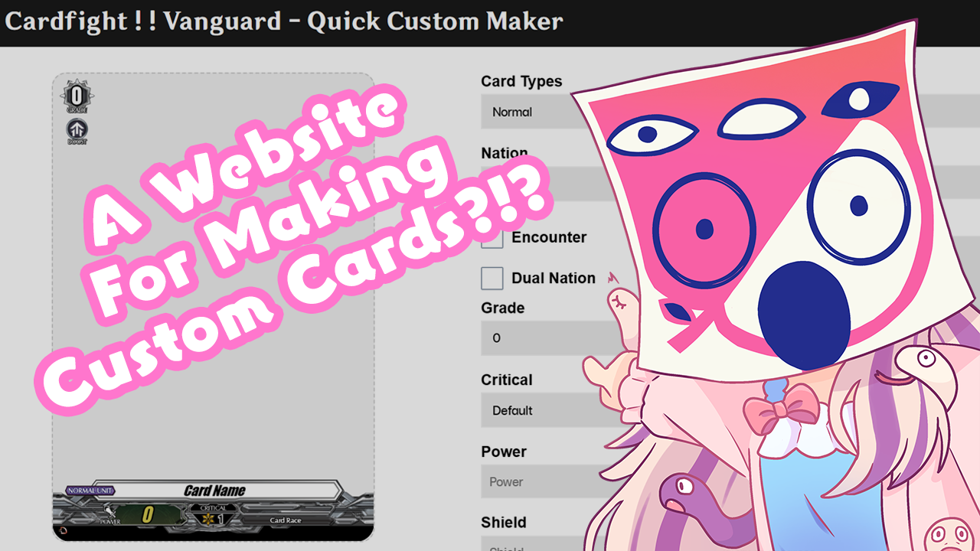This screenshot has height=551, width=980.
Task: Click the Boost skill icon on card preview
Action: pyautogui.click(x=77, y=131)
